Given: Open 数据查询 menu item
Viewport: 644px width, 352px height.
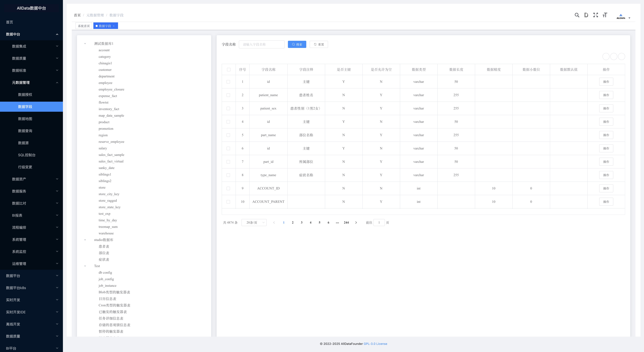Looking at the screenshot, I should [x=31, y=131].
